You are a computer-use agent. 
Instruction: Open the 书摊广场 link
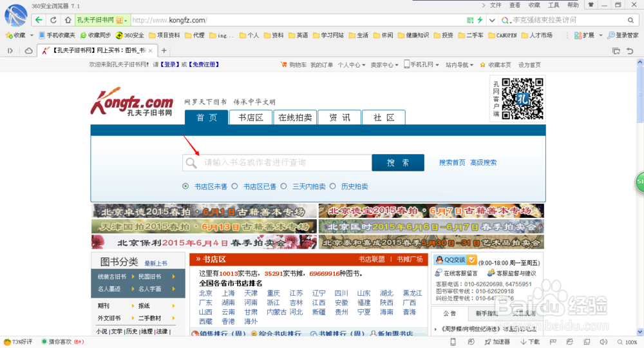(410, 259)
